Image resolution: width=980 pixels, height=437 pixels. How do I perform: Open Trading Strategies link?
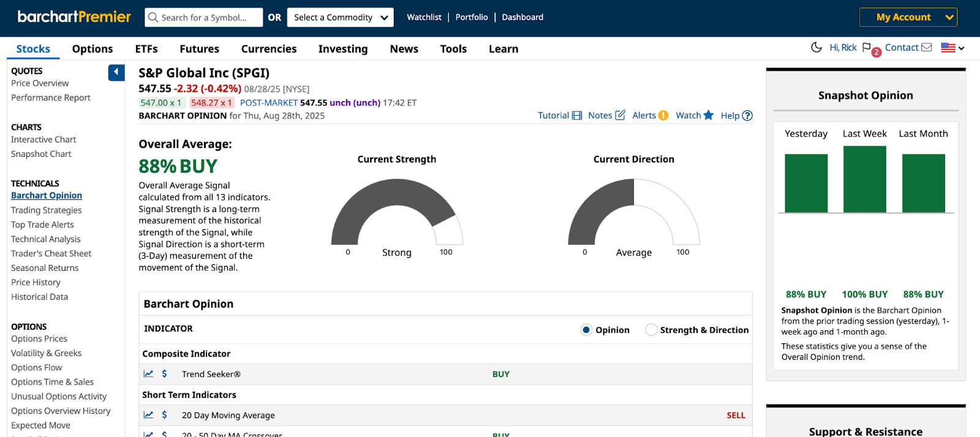[47, 210]
